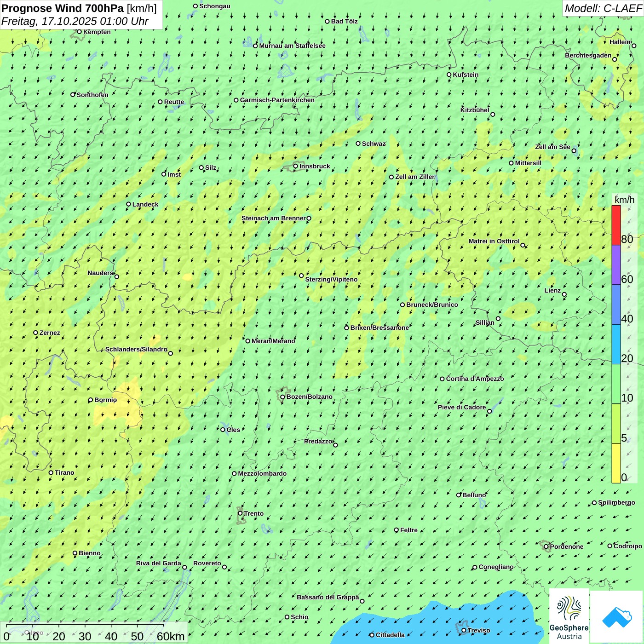The height and width of the screenshot is (644, 644).
Task: Click the Belluno label
Action: pos(474,495)
